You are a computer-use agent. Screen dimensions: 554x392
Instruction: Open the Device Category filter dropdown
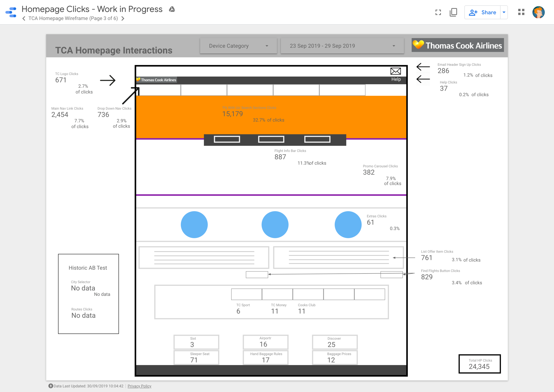238,46
